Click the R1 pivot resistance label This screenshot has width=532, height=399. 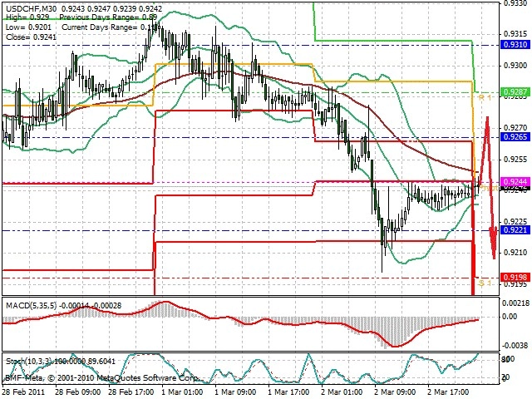click(x=485, y=98)
